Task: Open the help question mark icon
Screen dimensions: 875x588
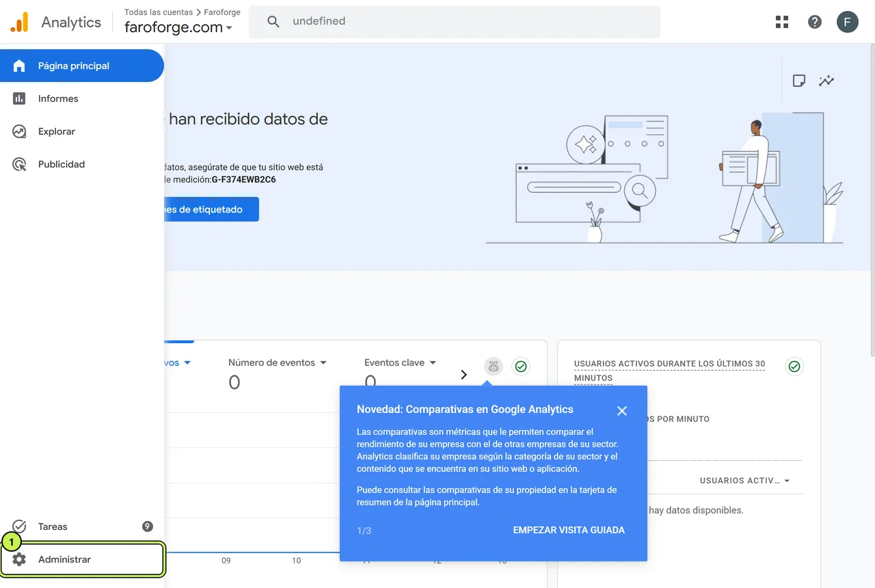Action: (x=815, y=22)
